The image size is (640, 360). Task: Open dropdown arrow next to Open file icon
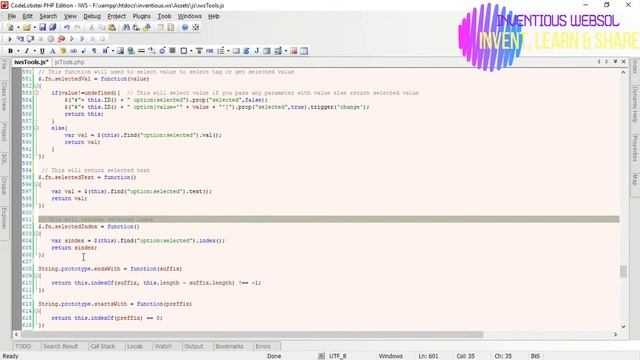[35, 27]
